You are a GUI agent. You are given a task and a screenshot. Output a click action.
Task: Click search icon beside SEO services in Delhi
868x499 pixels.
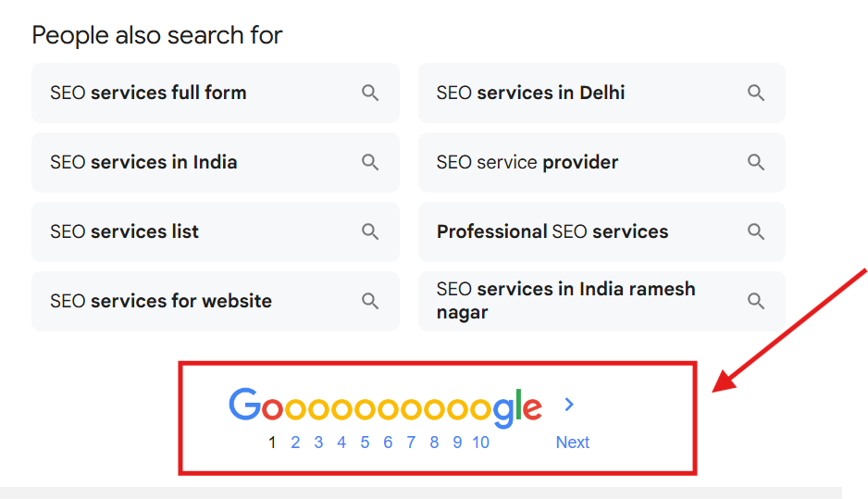[x=756, y=93]
